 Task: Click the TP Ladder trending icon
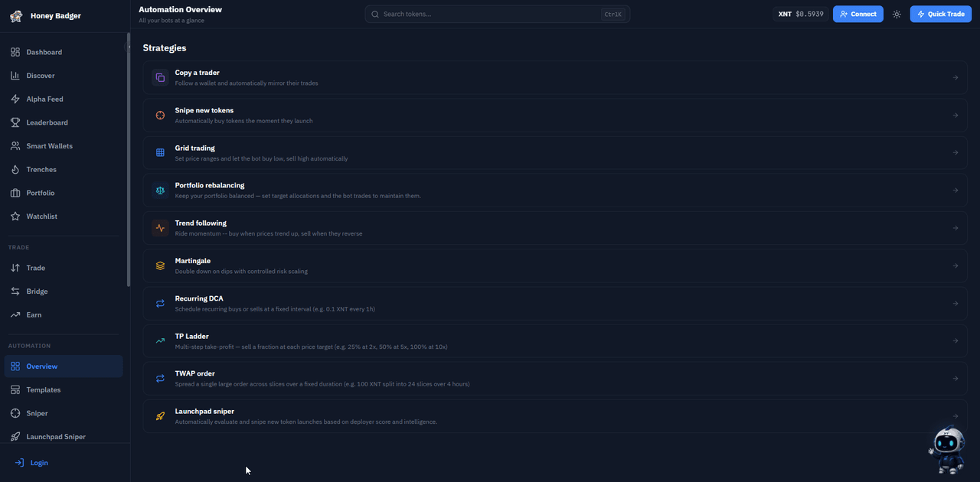[x=160, y=341]
